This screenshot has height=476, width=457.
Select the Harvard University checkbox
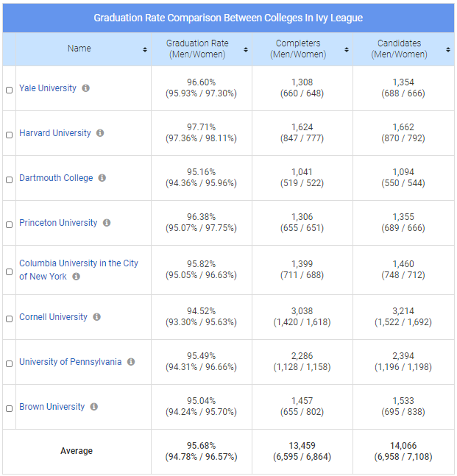[10, 135]
